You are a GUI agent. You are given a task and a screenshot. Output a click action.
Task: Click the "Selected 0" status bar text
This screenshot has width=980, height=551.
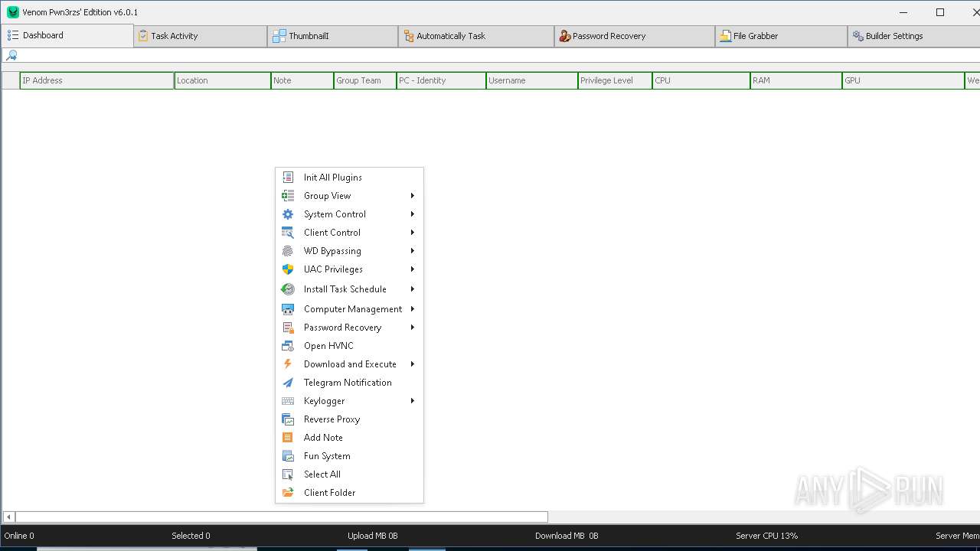pos(191,536)
